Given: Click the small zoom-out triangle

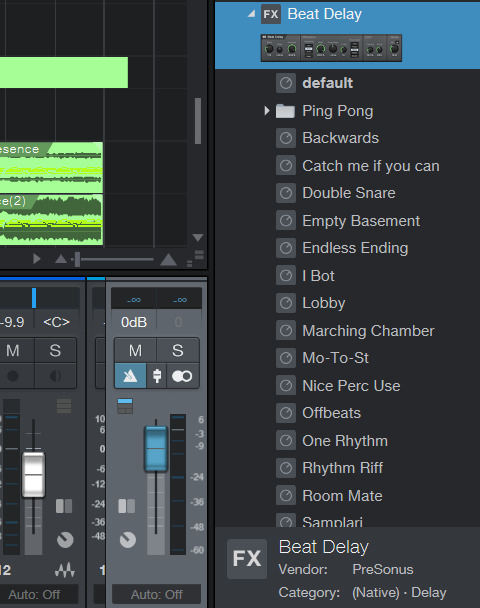Looking at the screenshot, I should (61, 259).
